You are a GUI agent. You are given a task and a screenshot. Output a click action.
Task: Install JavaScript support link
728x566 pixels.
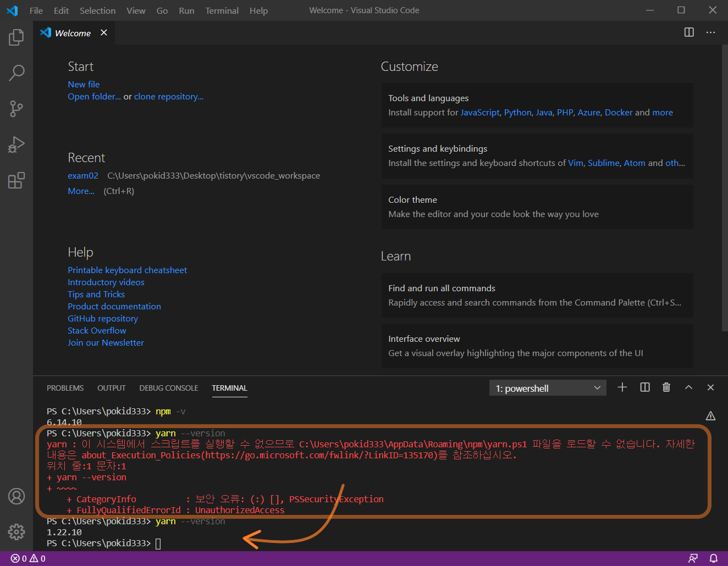pyautogui.click(x=480, y=112)
